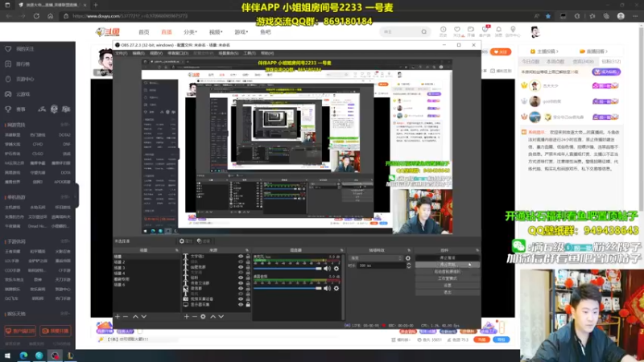Open 赛事 trophy item in sidebar
The width and height of the screenshot is (644, 362).
coord(16,109)
